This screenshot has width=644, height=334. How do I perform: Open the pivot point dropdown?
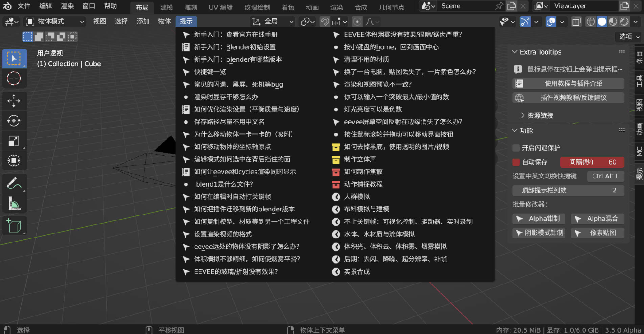[308, 22]
